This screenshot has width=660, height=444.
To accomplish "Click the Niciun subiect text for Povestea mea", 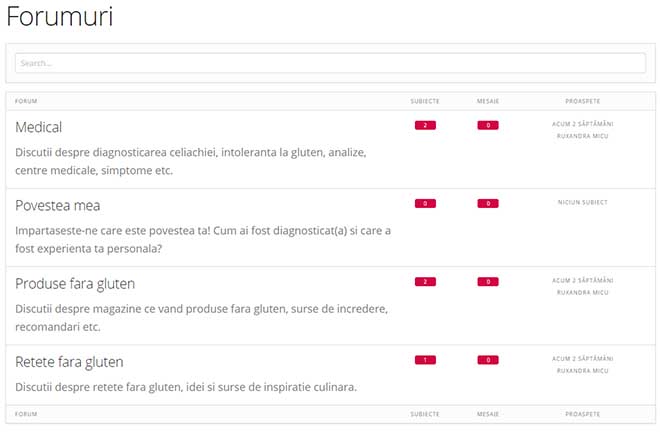I will coord(582,202).
